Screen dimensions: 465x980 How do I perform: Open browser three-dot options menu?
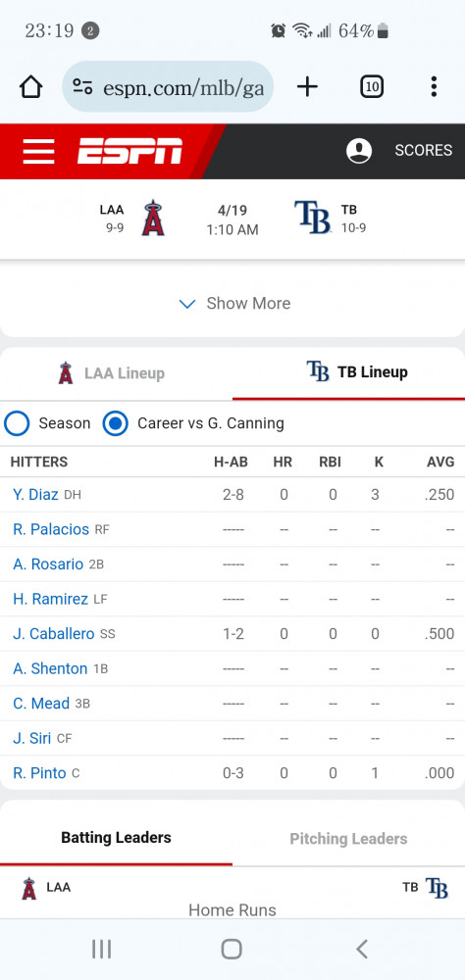click(434, 86)
